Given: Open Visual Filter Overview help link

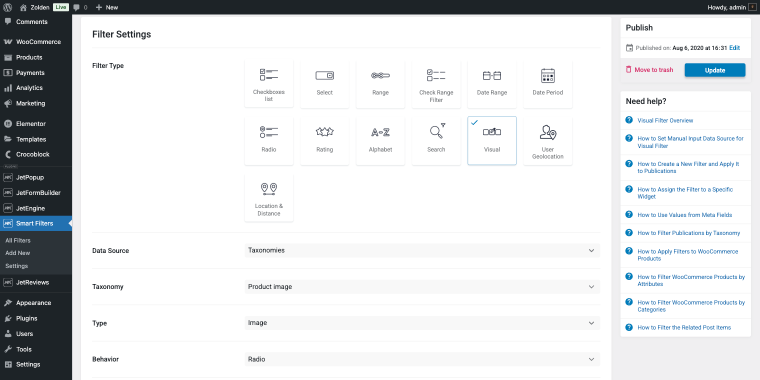Looking at the screenshot, I should click(665, 120).
